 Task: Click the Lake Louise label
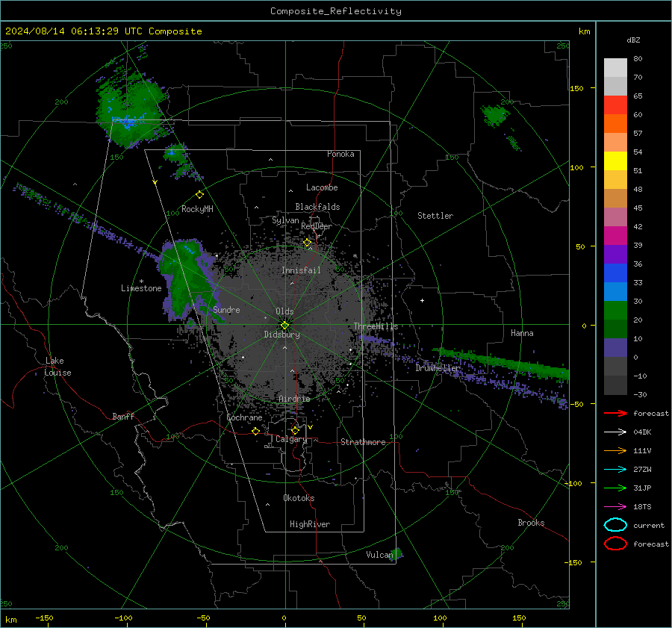57,367
